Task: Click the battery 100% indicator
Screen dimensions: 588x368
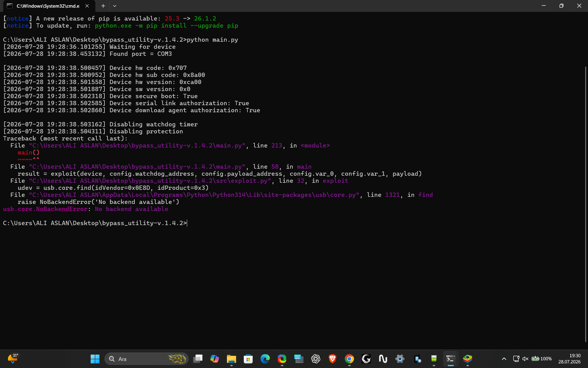Action: click(x=541, y=359)
